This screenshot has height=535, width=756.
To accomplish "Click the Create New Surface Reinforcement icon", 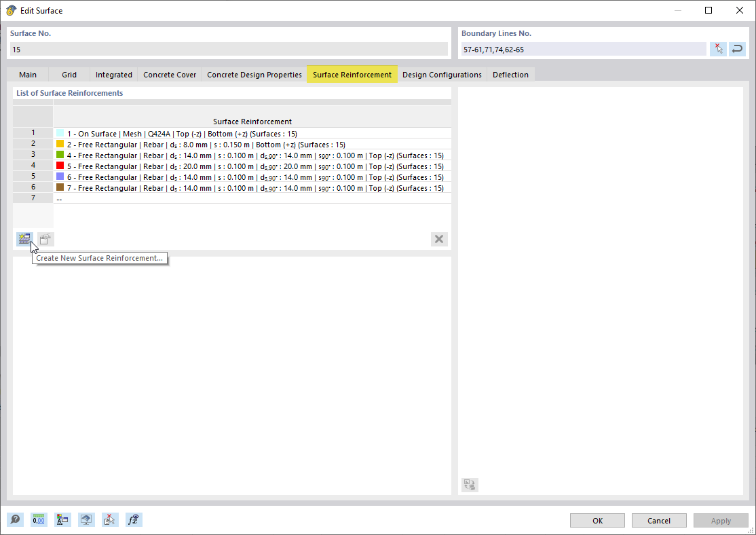I will click(24, 239).
